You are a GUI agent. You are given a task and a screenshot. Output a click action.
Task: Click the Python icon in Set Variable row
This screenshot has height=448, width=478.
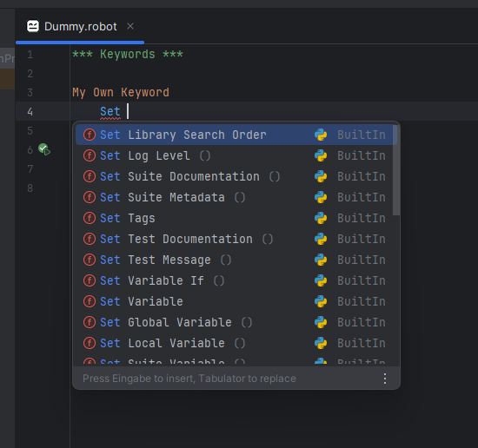tap(321, 301)
